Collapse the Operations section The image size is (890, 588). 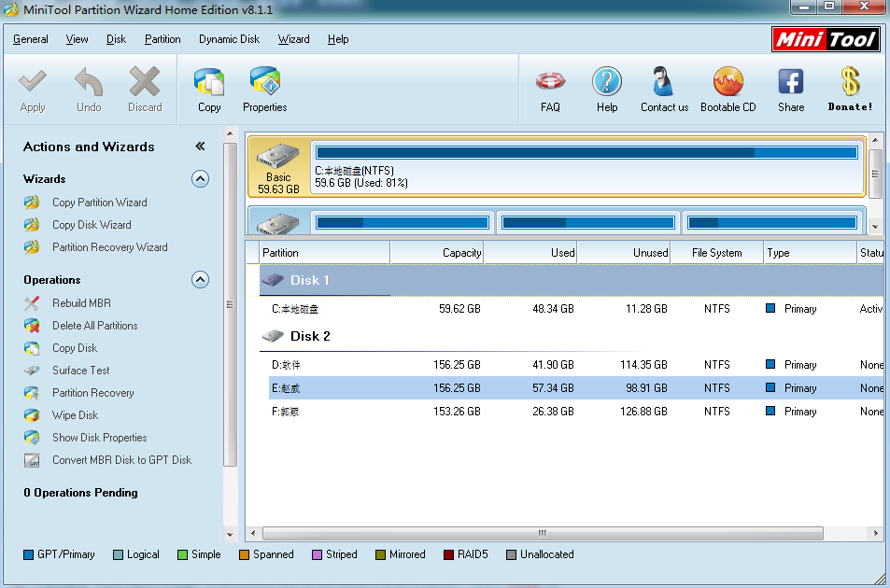coord(200,280)
